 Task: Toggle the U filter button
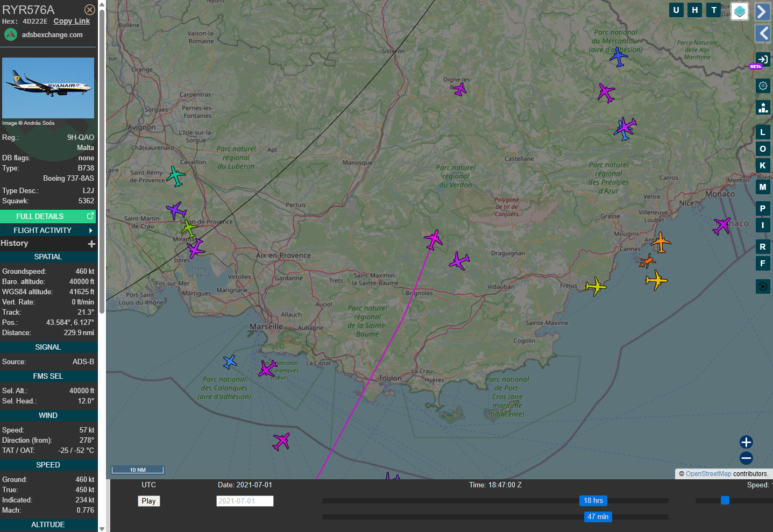tap(676, 10)
